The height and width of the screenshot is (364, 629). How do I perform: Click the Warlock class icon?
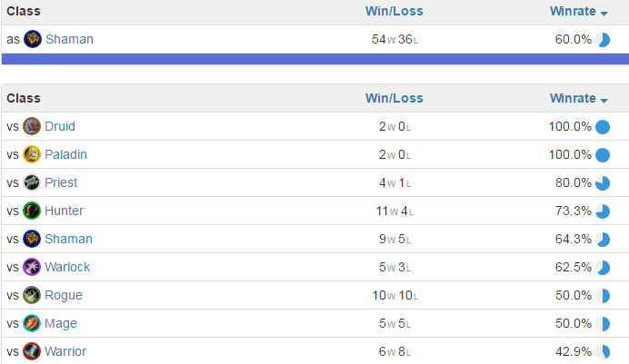[x=32, y=267]
